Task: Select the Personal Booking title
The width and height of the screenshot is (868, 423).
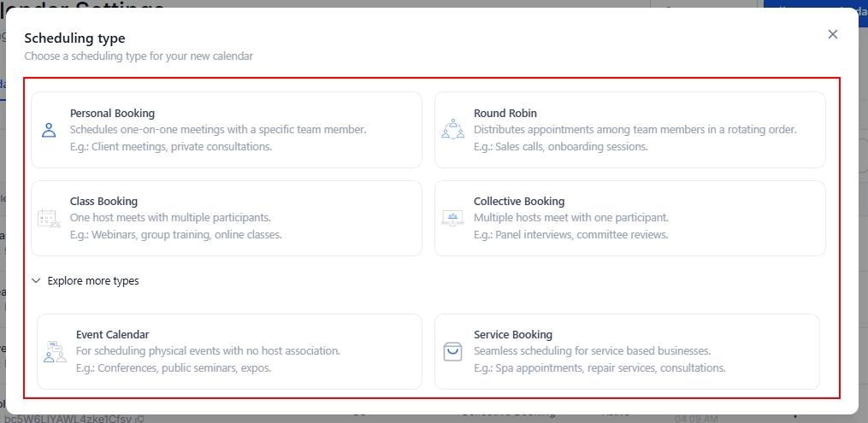Action: pyautogui.click(x=112, y=113)
